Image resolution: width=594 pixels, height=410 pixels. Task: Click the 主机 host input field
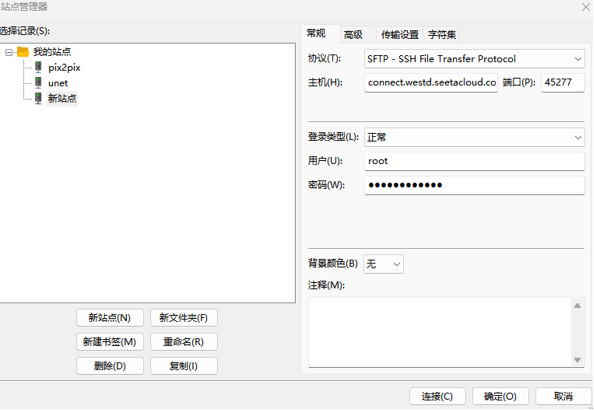pos(431,83)
